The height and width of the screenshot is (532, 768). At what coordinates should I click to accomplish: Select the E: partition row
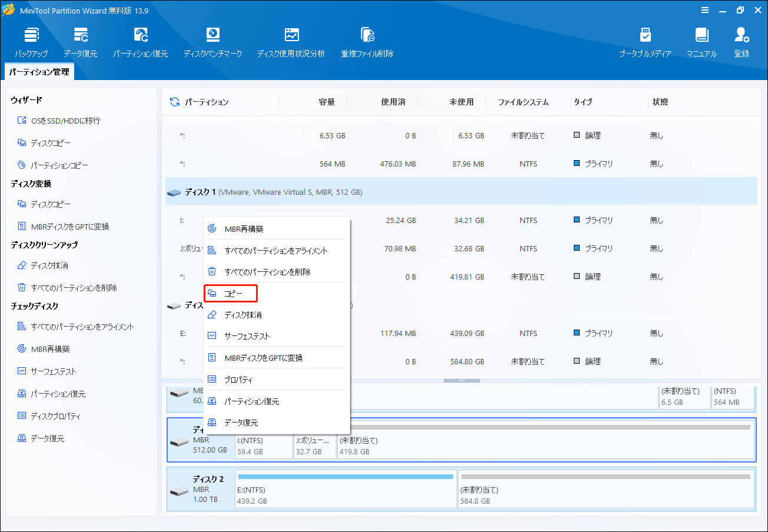[x=461, y=333]
